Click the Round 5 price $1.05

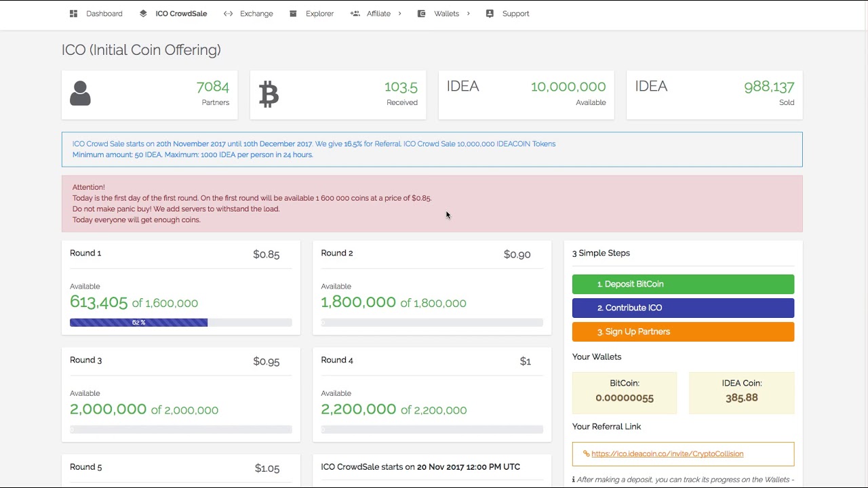pos(267,468)
